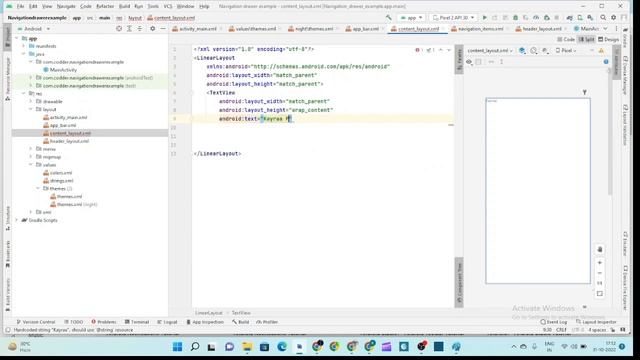Open Pixel device dropdown in design toolbar

(566, 51)
